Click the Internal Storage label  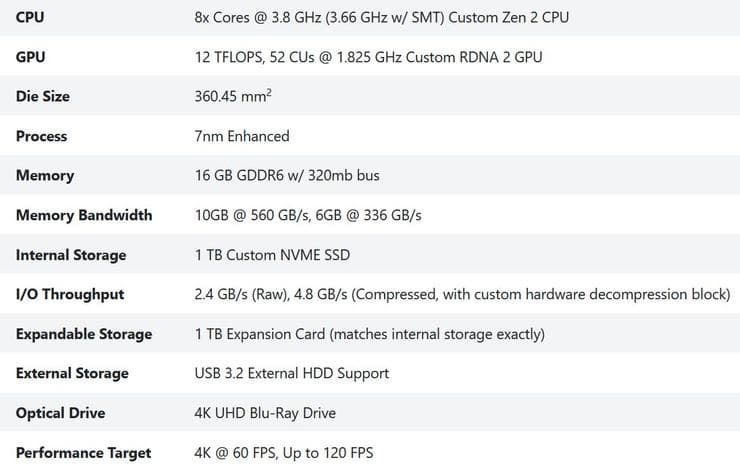[x=71, y=255]
